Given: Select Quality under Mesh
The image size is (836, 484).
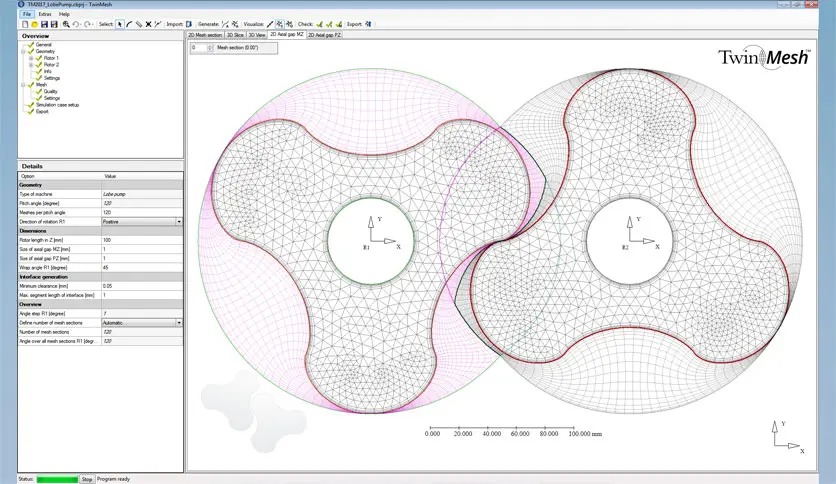Looking at the screenshot, I should 51,92.
